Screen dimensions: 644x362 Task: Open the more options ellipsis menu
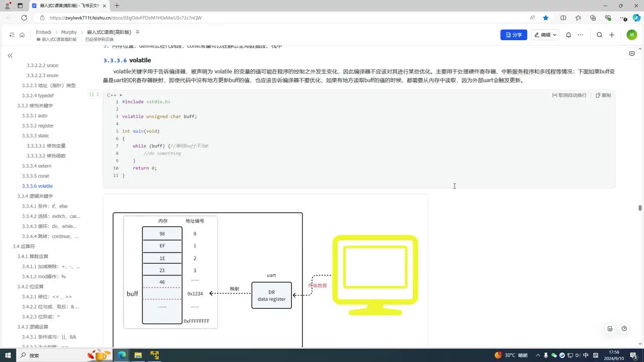pos(581,35)
